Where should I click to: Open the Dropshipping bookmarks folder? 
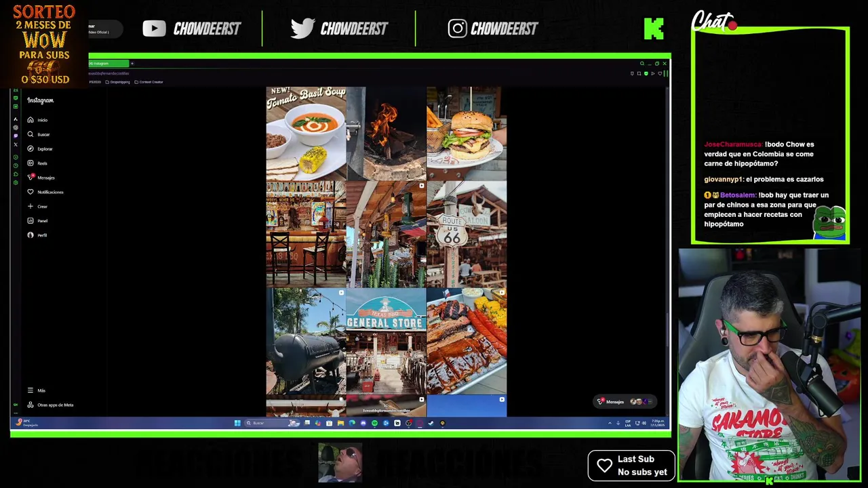118,82
